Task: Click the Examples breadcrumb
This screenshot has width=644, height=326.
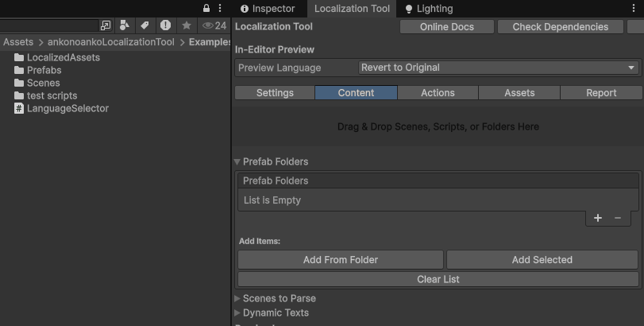Action: tap(210, 42)
